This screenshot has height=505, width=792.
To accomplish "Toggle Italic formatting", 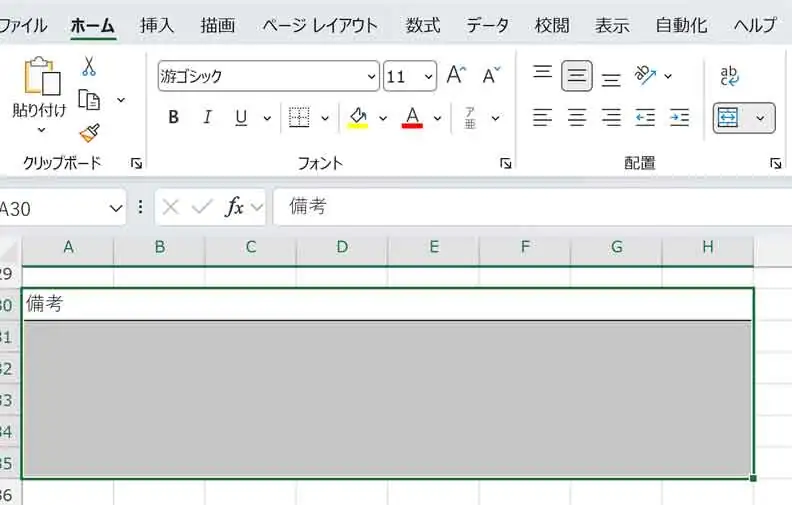I will (207, 118).
